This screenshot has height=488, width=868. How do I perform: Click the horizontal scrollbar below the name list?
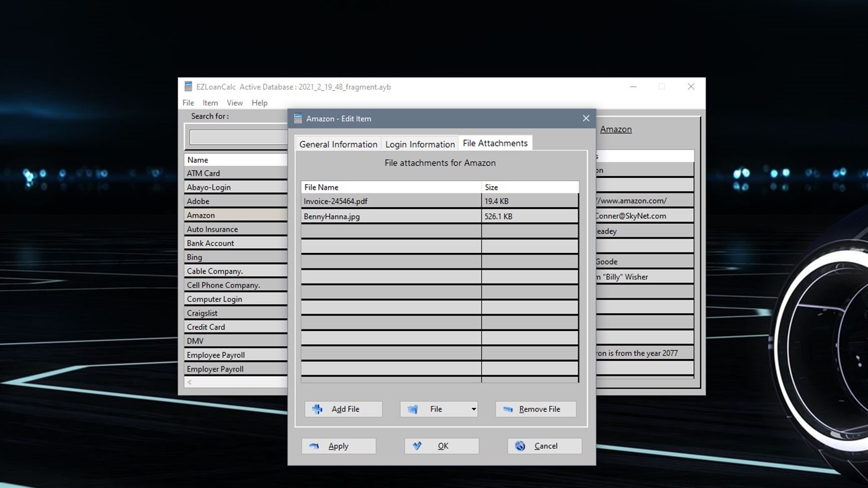236,382
